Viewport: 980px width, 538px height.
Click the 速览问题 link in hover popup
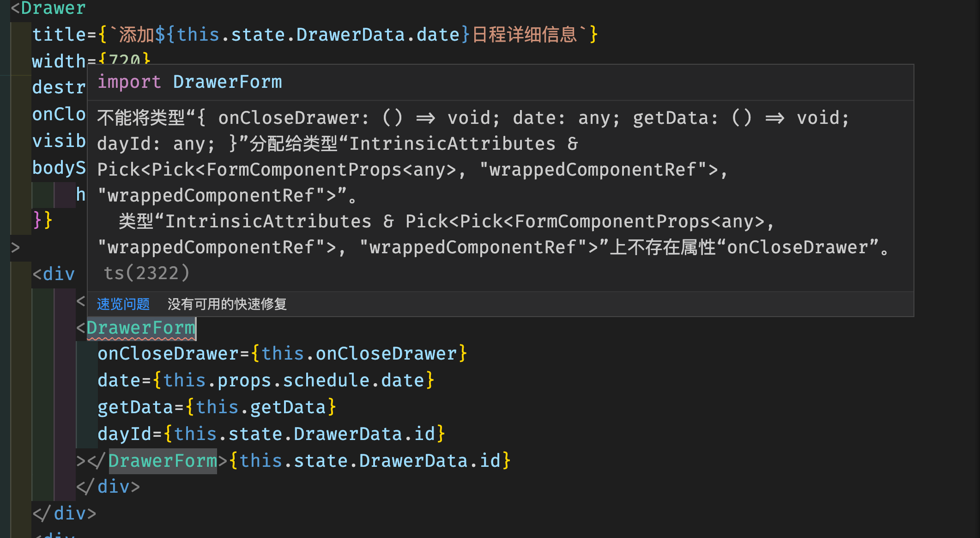pyautogui.click(x=123, y=304)
